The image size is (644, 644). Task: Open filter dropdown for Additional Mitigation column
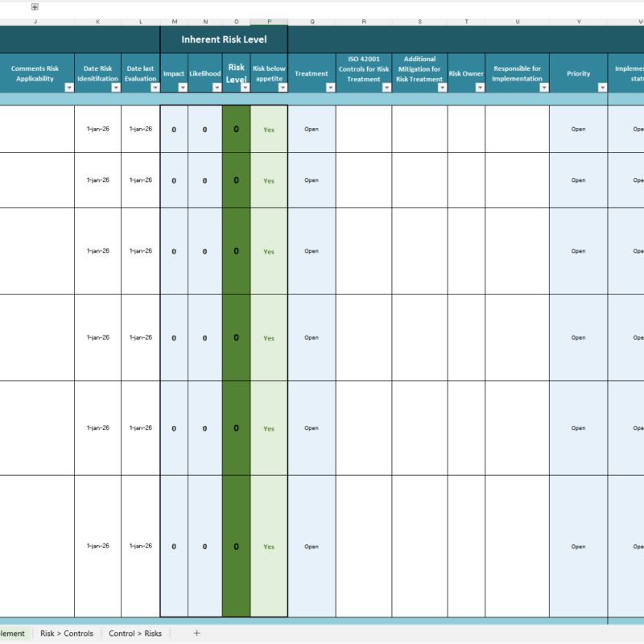tap(440, 89)
